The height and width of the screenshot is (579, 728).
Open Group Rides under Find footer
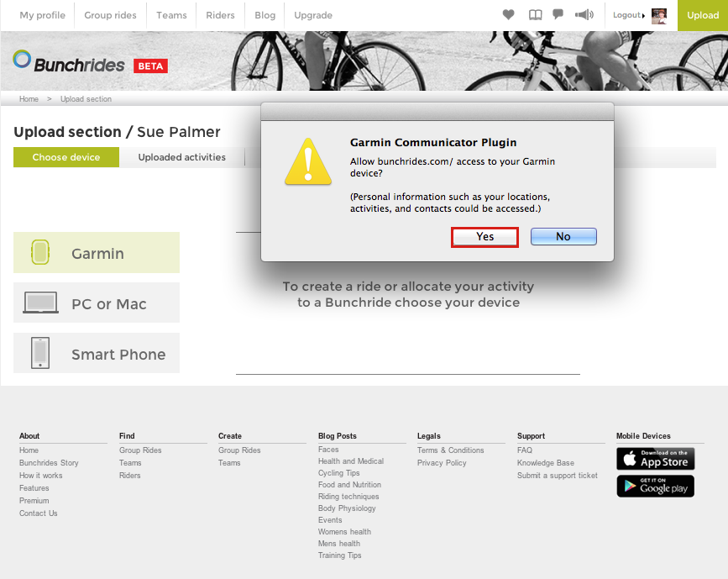click(x=140, y=450)
